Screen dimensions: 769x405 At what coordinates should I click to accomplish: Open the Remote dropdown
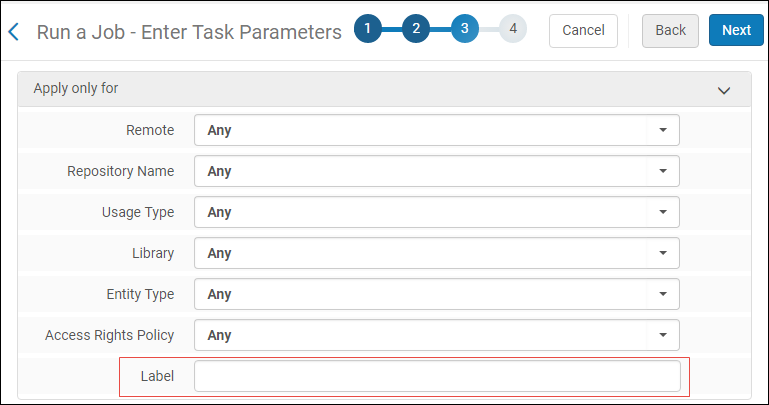[x=436, y=130]
